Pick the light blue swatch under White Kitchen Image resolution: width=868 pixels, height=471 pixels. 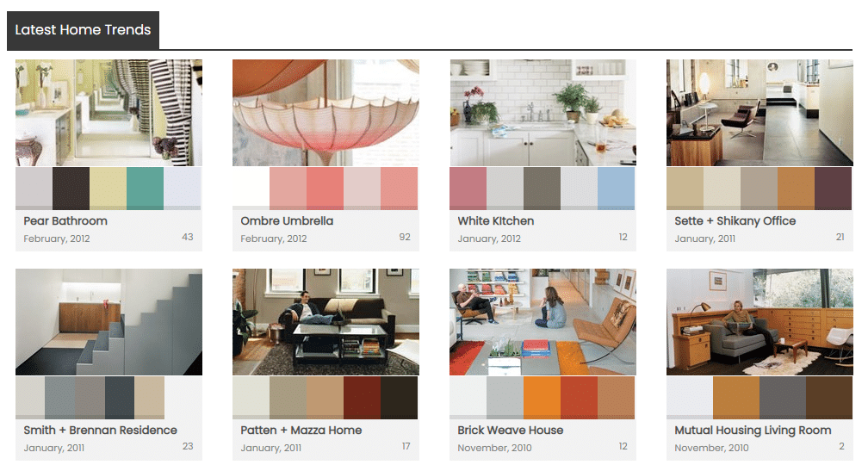pyautogui.click(x=617, y=189)
